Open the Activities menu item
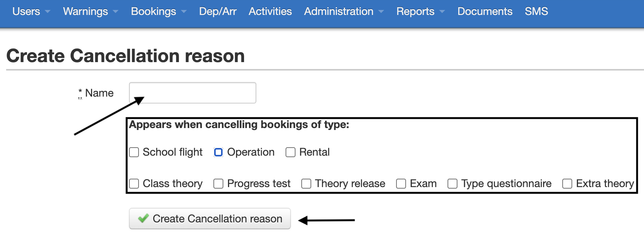This screenshot has width=644, height=240. (270, 12)
